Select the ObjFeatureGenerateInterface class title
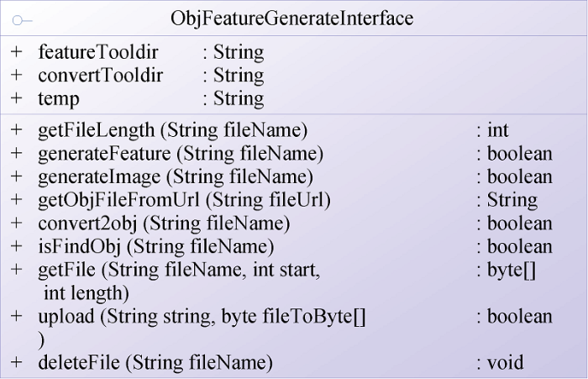Screen dimensions: 588x379 (292, 18)
